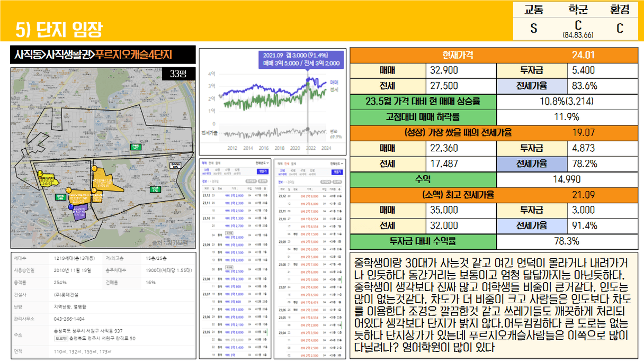Click the white 'boba' label on the map
Viewport: 644px width, 362px height.
click(x=175, y=166)
